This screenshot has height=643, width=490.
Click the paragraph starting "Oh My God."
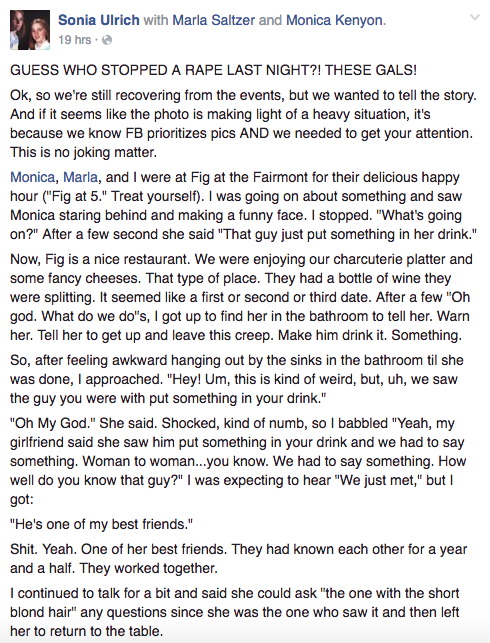click(x=238, y=461)
